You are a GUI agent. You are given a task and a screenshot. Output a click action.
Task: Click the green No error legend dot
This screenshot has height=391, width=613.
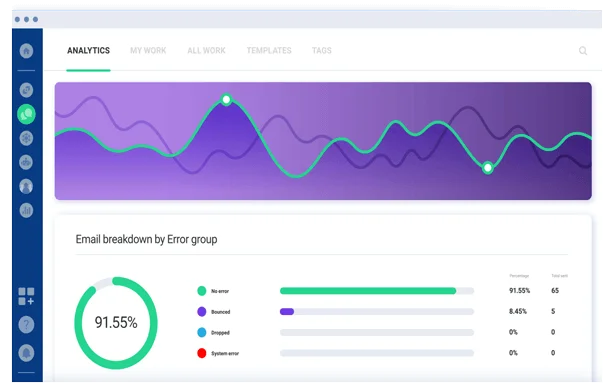(202, 291)
